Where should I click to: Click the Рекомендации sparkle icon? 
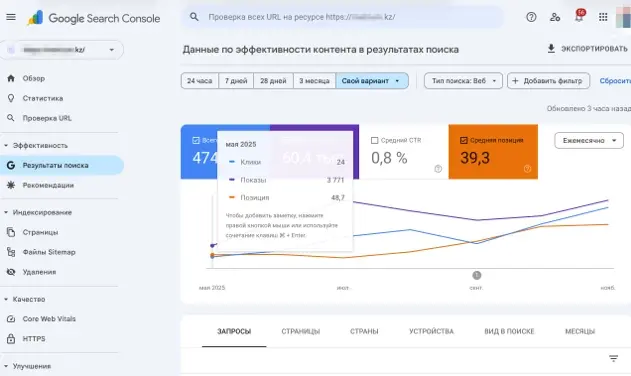pyautogui.click(x=11, y=185)
